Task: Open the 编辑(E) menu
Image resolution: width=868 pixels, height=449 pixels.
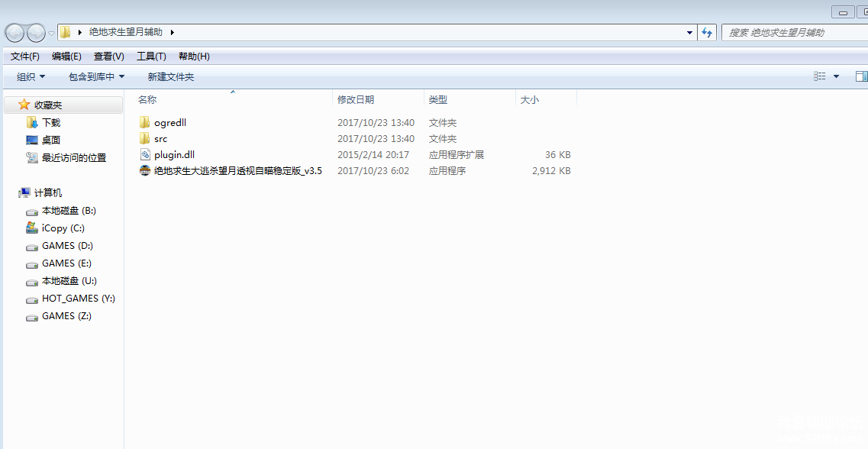Action: [66, 56]
